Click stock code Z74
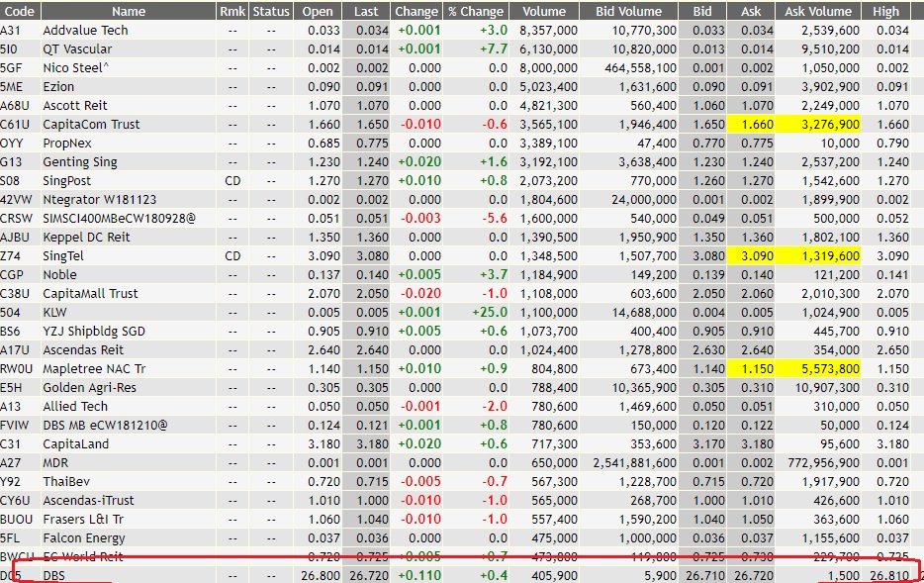Image resolution: width=924 pixels, height=583 pixels. coord(11,255)
